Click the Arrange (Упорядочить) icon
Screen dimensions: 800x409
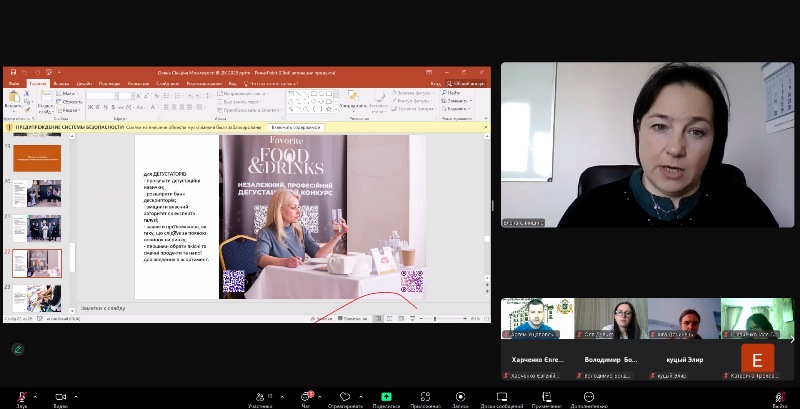353,96
